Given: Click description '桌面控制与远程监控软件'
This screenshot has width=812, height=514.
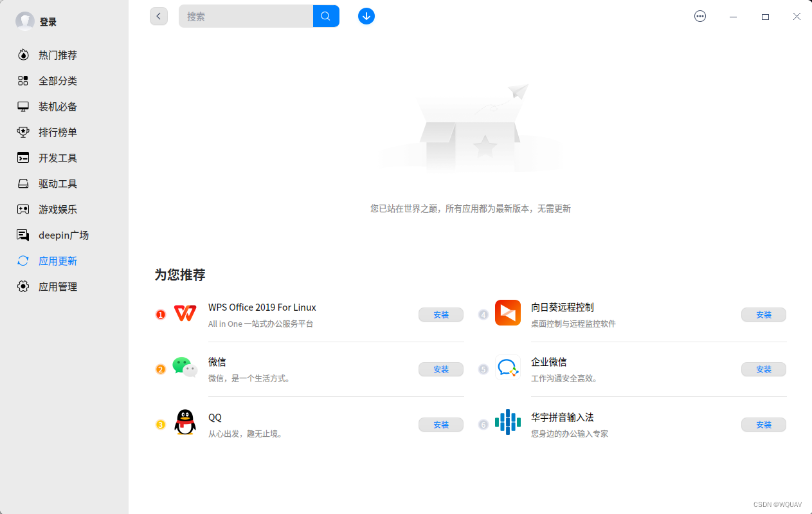Looking at the screenshot, I should [573, 324].
